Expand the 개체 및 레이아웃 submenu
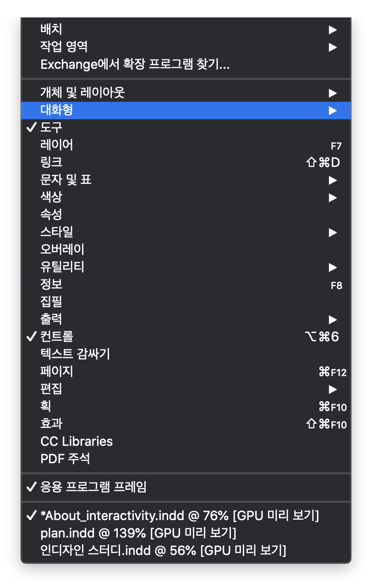Image resolution: width=372 pixels, height=588 pixels. (x=186, y=93)
